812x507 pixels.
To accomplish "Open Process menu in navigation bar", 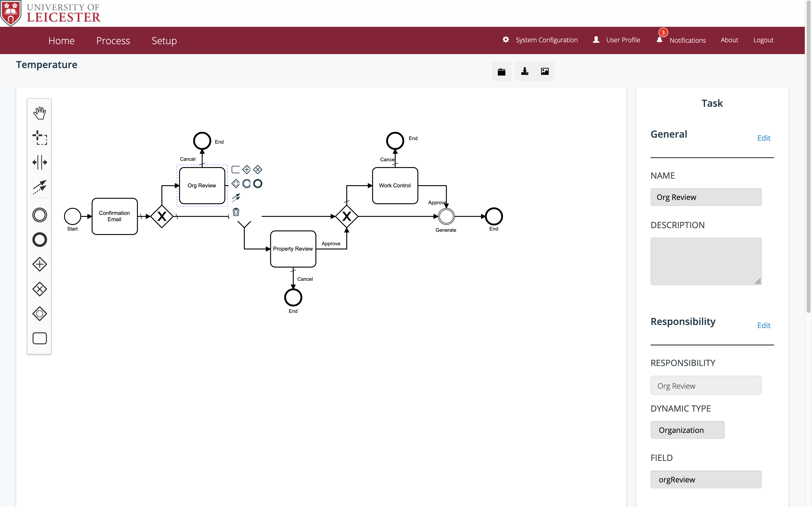I will (x=113, y=40).
